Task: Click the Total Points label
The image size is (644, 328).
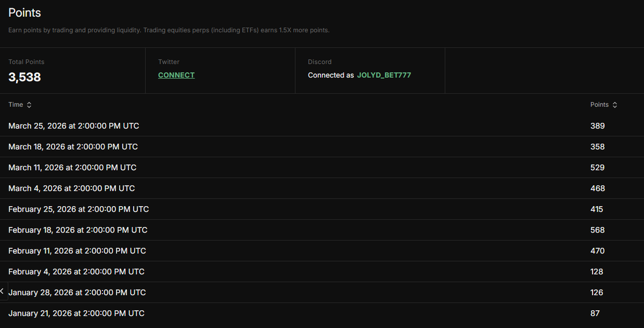Action: pyautogui.click(x=26, y=62)
